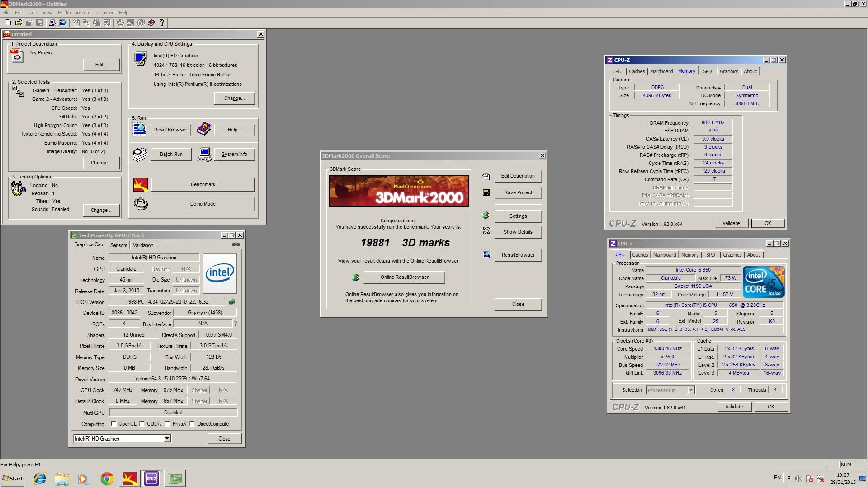This screenshot has height=488, width=868.
Task: Open the Run menu
Action: (x=33, y=13)
